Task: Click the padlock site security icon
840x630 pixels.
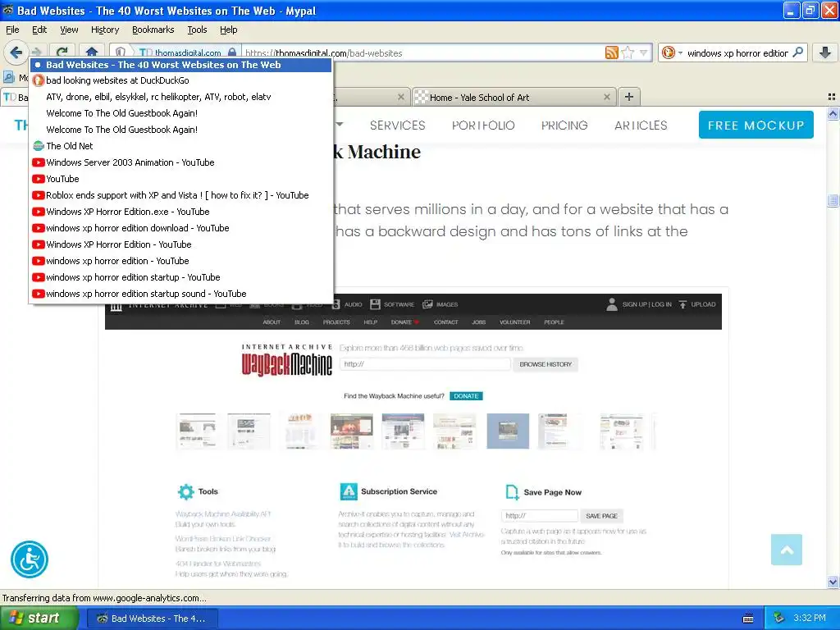Action: pos(232,52)
